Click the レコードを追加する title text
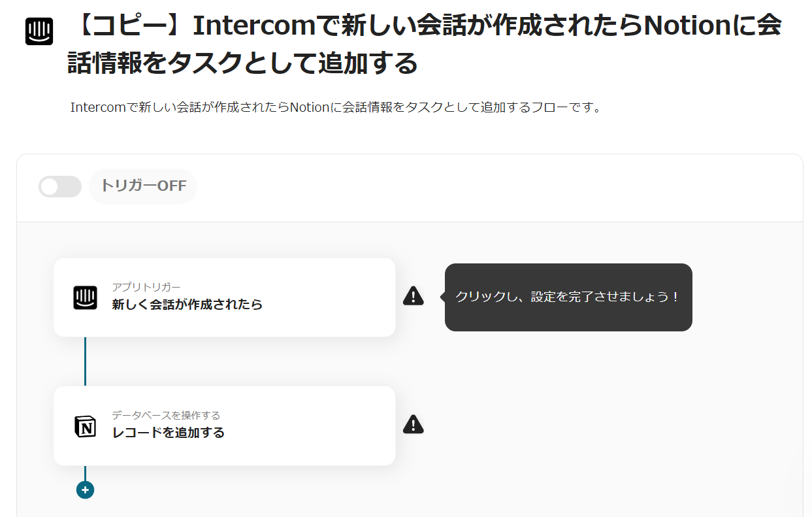This screenshot has height=517, width=812. pyautogui.click(x=168, y=432)
